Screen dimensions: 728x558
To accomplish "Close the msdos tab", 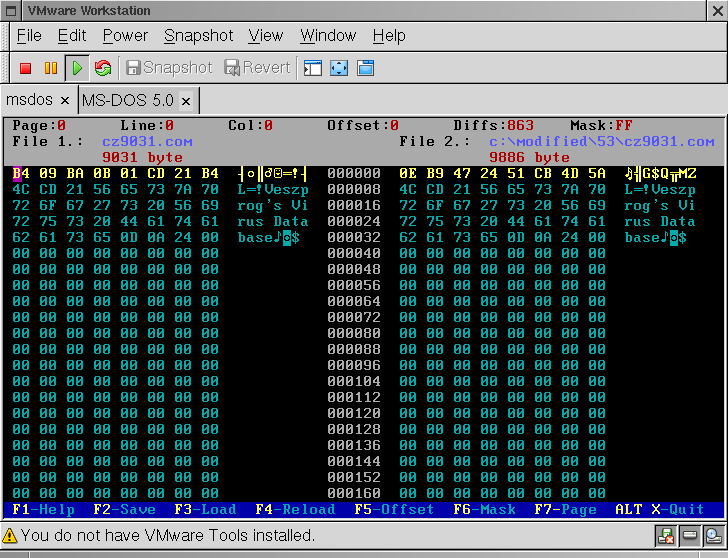I will click(x=64, y=101).
